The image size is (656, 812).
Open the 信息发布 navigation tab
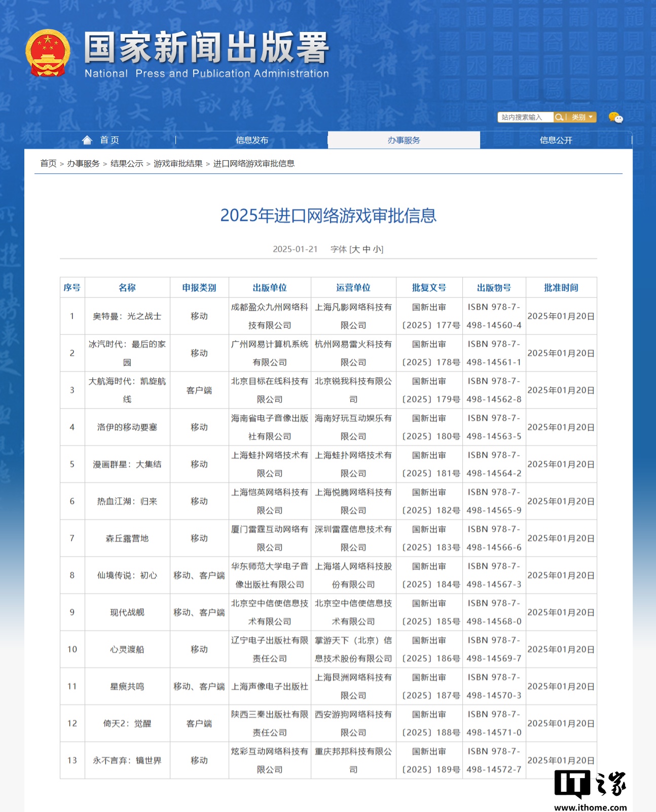pos(252,140)
